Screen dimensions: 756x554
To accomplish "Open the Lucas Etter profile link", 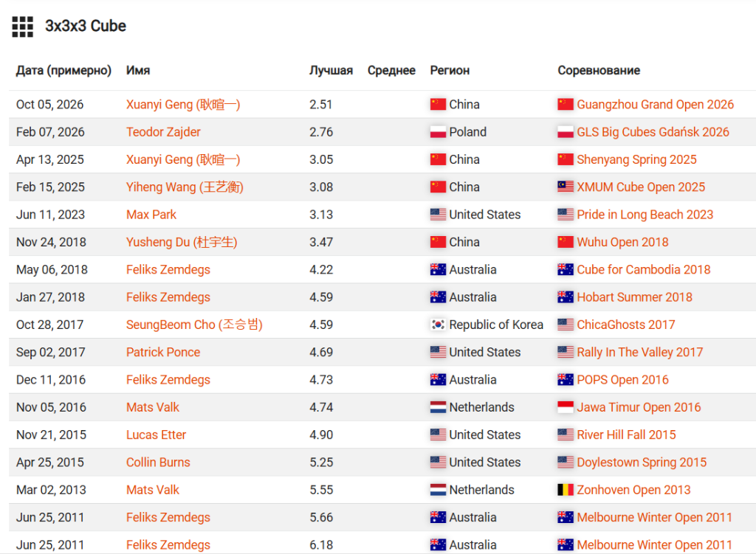I will pyautogui.click(x=157, y=434).
